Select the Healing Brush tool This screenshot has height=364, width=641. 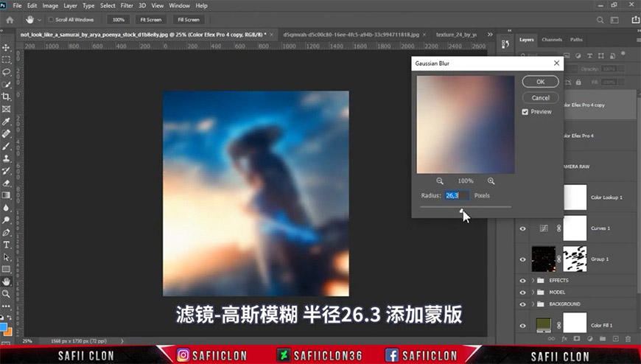[x=6, y=134]
